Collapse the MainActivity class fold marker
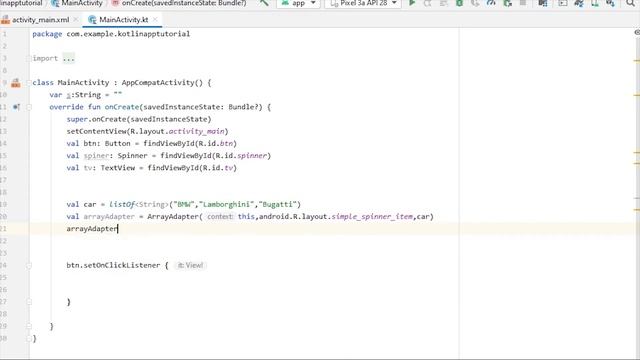This screenshot has height=360, width=640. click(x=29, y=83)
